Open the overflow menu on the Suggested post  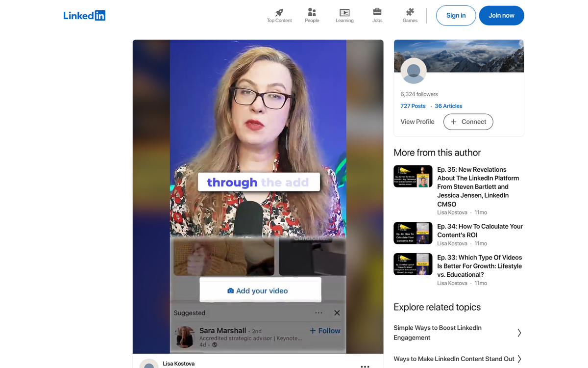319,313
